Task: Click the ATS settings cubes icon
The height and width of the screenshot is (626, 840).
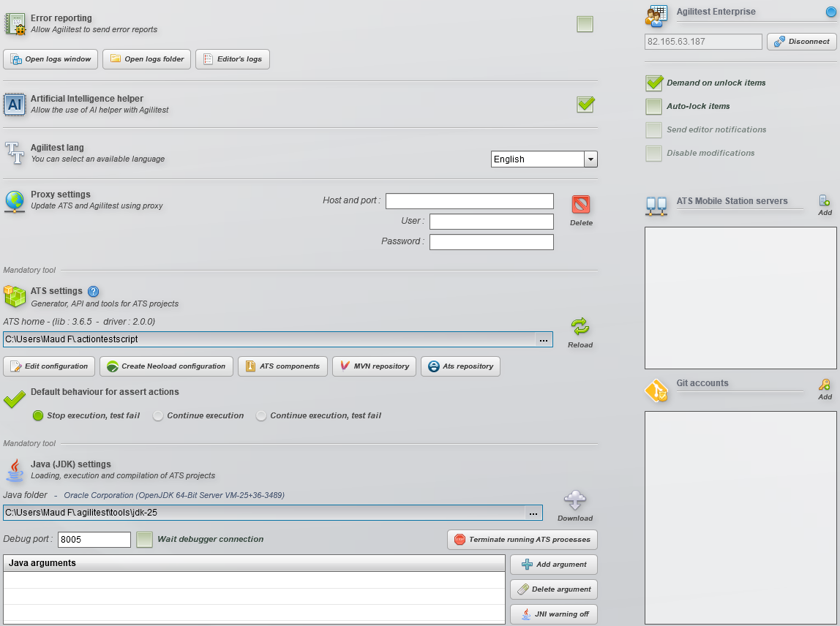Action: (x=15, y=296)
